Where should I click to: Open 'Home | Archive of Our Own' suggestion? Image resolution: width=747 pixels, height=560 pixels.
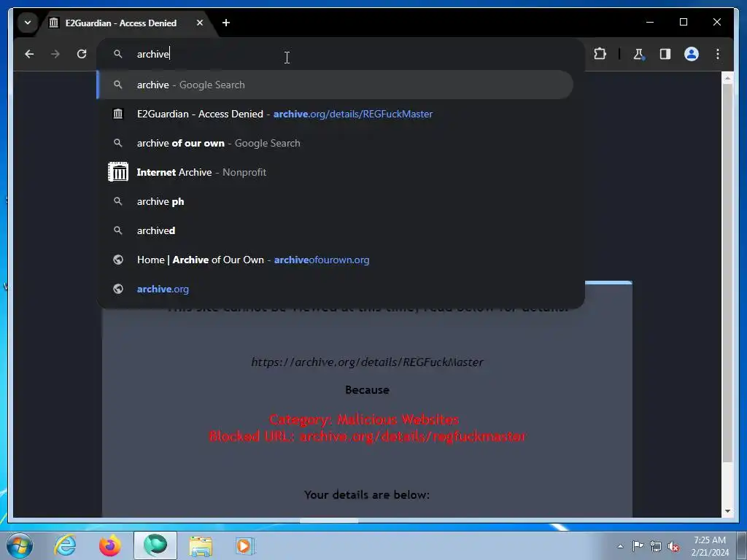point(334,260)
